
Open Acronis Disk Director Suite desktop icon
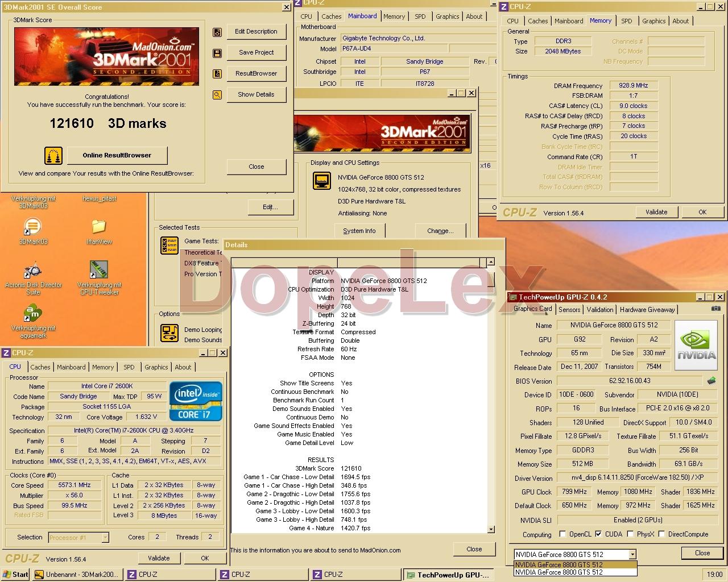32,270
